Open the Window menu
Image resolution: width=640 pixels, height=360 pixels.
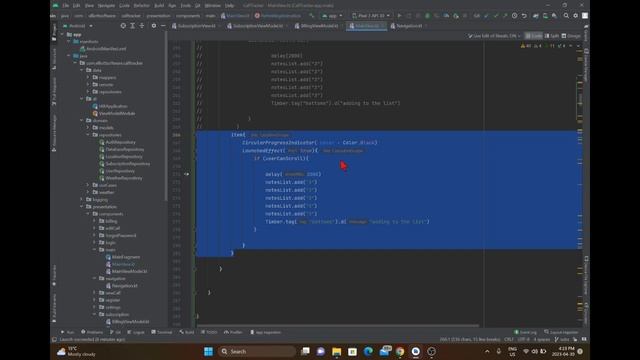212,6
